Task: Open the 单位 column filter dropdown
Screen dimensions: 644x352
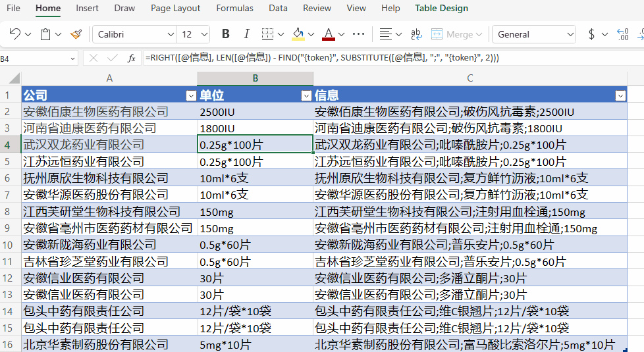Action: (x=306, y=96)
